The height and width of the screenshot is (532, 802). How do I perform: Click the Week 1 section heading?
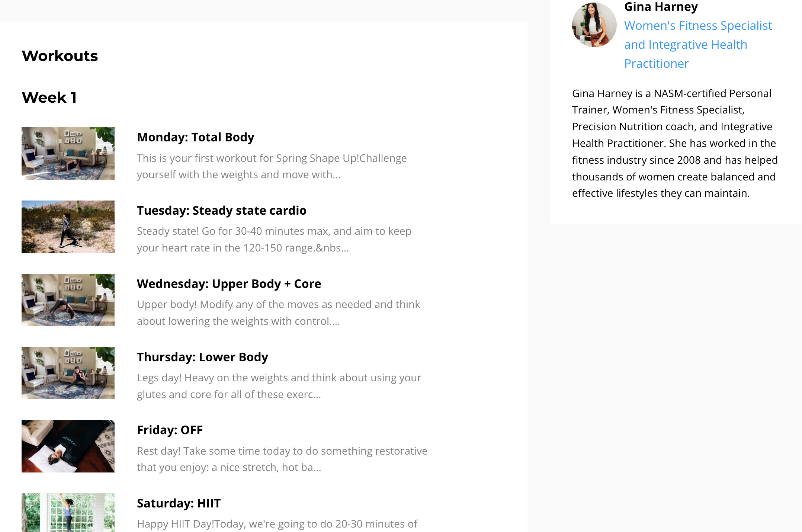pyautogui.click(x=49, y=97)
